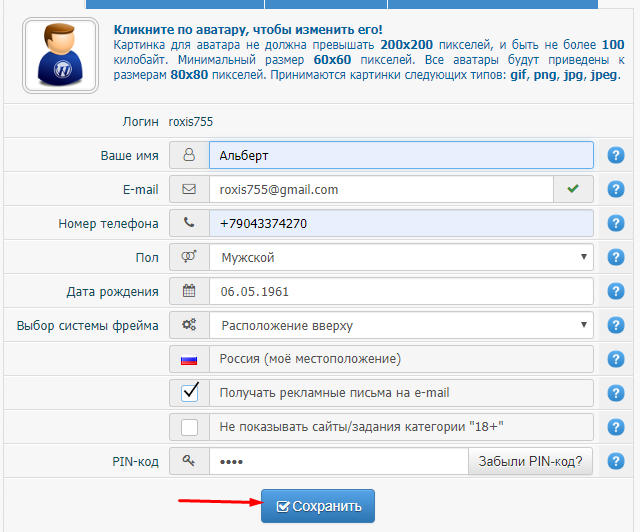Open help for PIN-код field

pos(616,461)
